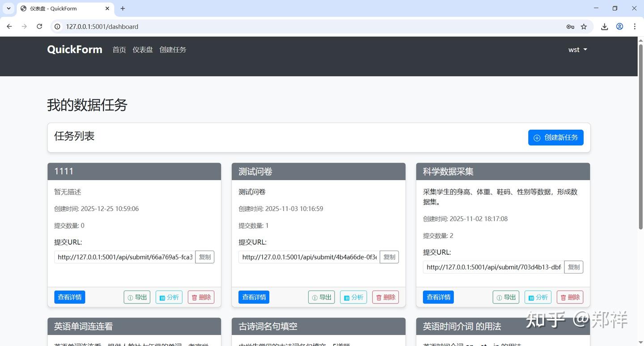Export data of 科学数据采集
The width and height of the screenshot is (644, 346).
[x=506, y=297]
